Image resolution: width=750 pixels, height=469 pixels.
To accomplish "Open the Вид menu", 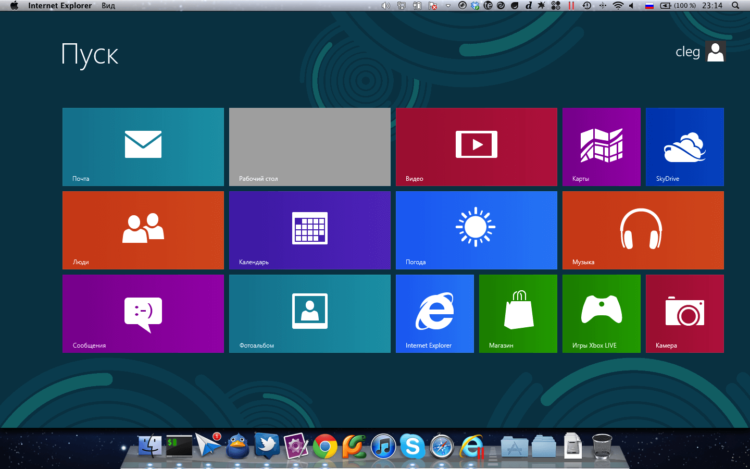I will coord(108,6).
